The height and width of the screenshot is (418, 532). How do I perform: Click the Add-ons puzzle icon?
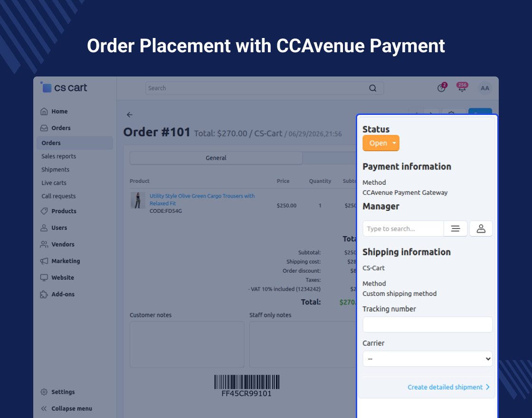click(x=44, y=294)
